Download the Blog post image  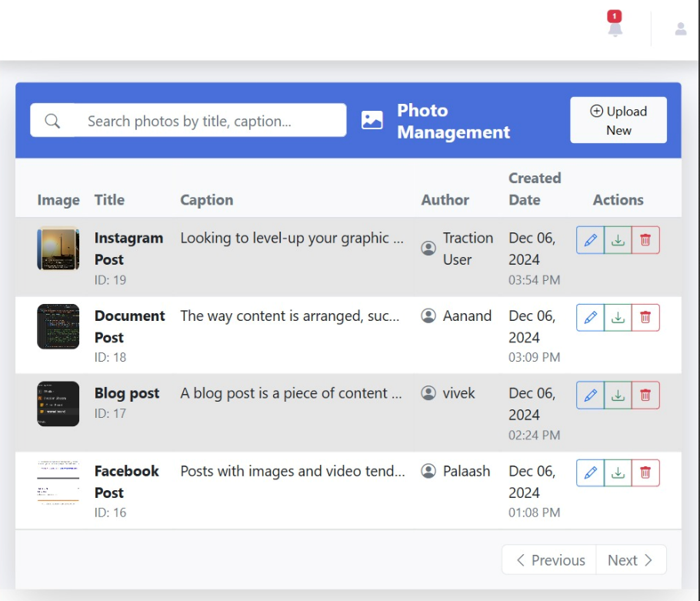pyautogui.click(x=618, y=395)
